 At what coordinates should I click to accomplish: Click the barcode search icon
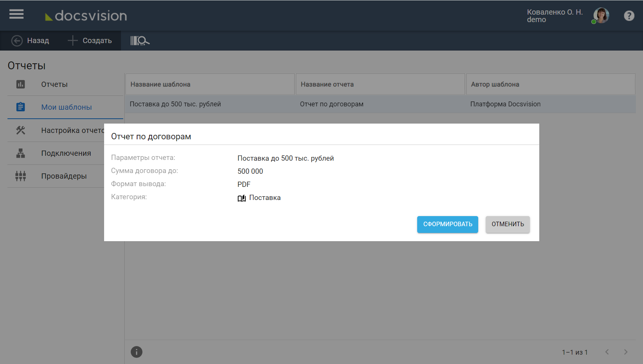point(140,40)
